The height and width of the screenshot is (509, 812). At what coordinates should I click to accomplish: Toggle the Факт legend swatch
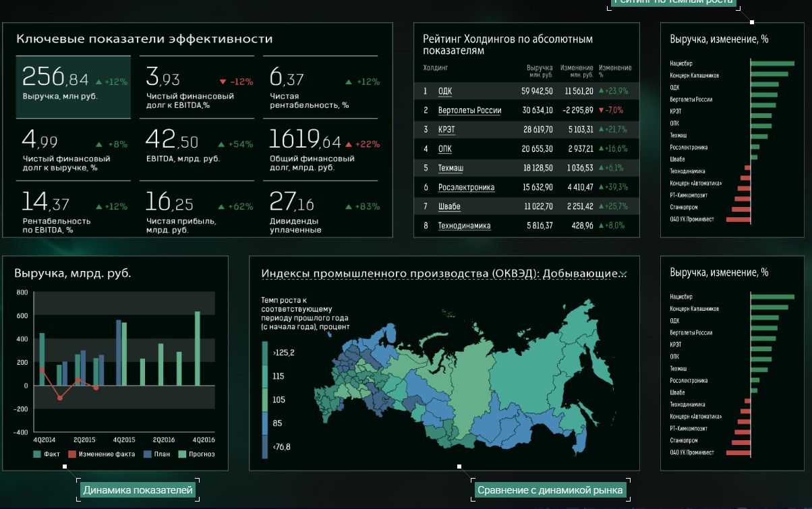(x=36, y=454)
